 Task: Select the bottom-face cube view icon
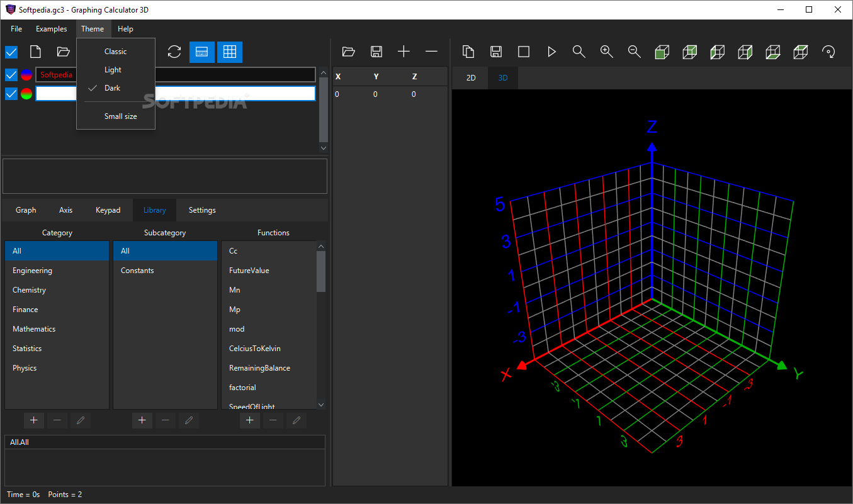coord(773,52)
